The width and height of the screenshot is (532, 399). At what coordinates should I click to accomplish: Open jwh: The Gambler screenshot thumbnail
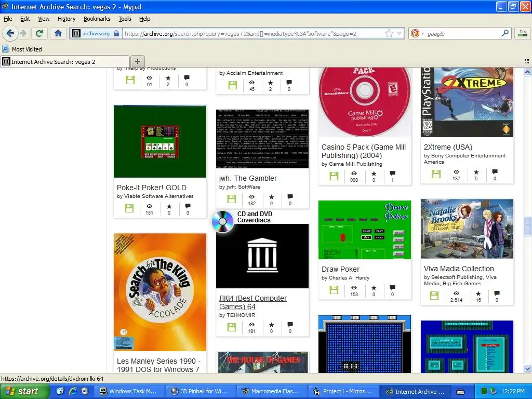[262, 138]
